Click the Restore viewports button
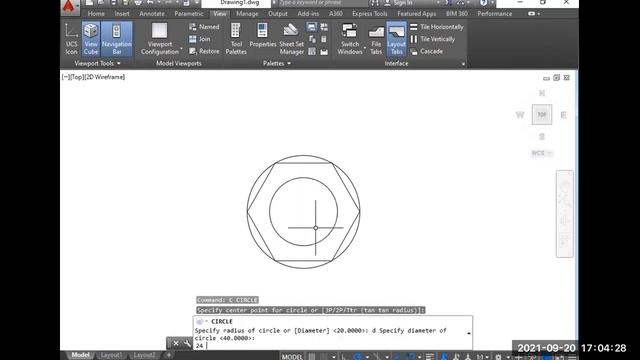Image resolution: width=640 pixels, height=360 pixels. tap(204, 51)
